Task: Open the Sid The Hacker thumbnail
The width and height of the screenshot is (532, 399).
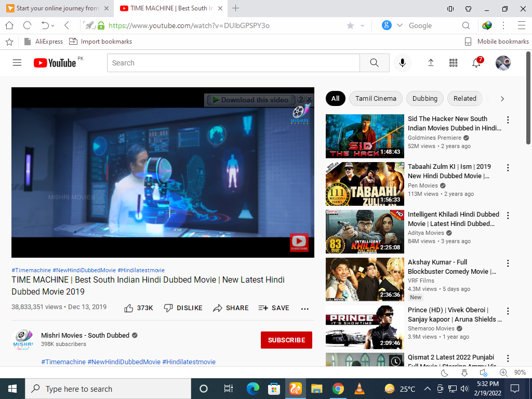Action: tap(365, 136)
